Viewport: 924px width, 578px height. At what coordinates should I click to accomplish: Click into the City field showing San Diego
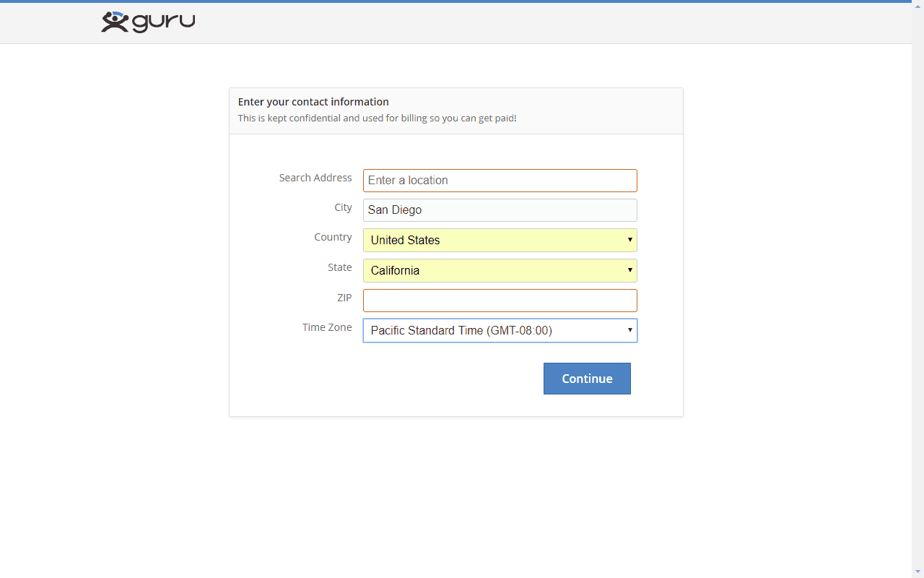pos(500,210)
